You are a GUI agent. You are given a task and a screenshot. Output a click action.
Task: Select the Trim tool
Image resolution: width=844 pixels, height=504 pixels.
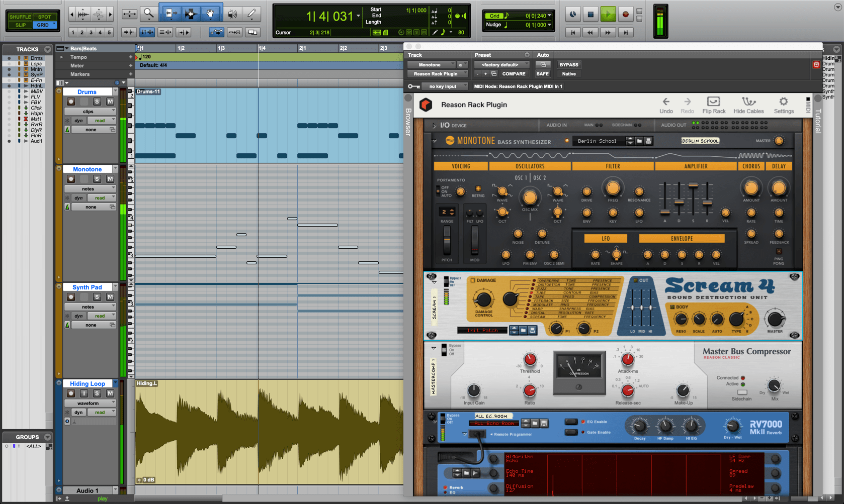(172, 13)
